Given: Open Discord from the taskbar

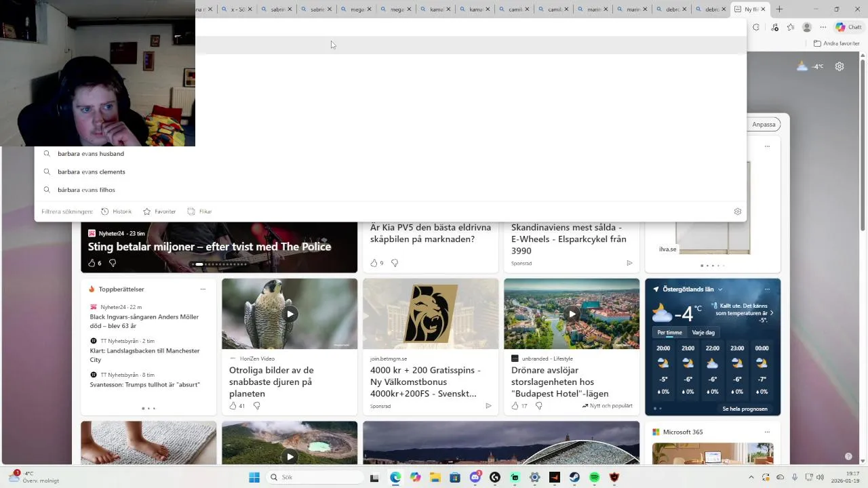Looking at the screenshot, I should tap(475, 477).
